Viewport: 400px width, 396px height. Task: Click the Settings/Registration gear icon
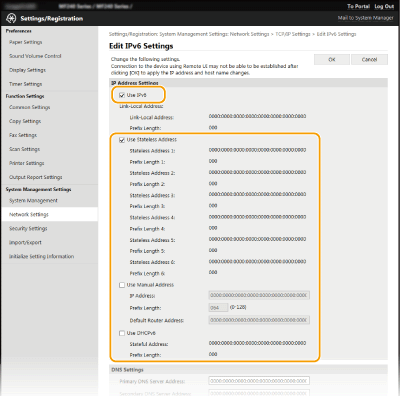pyautogui.click(x=11, y=18)
